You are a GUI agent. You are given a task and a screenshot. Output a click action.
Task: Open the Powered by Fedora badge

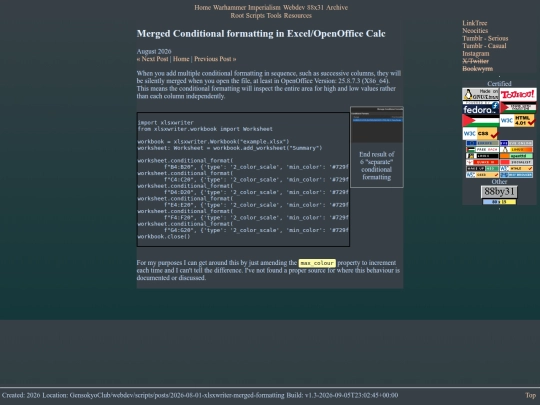coord(480,107)
